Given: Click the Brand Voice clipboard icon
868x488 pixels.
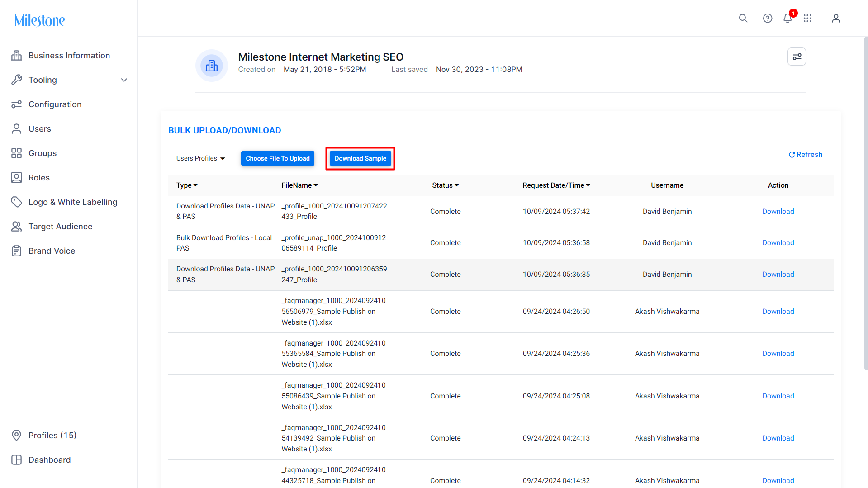Looking at the screenshot, I should pyautogui.click(x=17, y=251).
